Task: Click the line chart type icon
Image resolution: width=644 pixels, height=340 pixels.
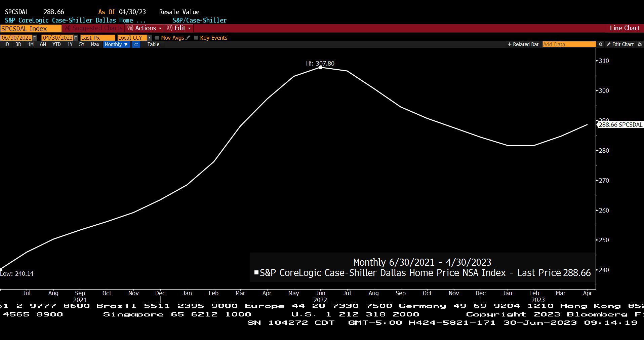Action: point(136,44)
